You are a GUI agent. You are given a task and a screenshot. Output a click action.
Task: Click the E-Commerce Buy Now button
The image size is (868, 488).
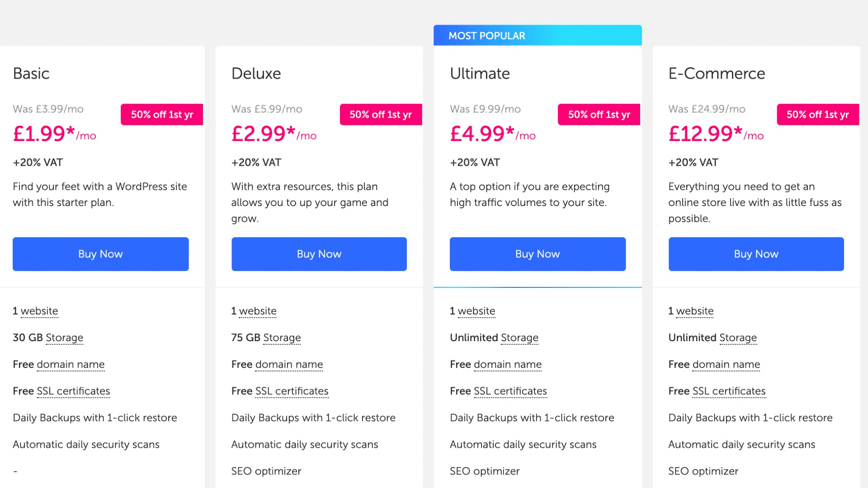(x=756, y=253)
